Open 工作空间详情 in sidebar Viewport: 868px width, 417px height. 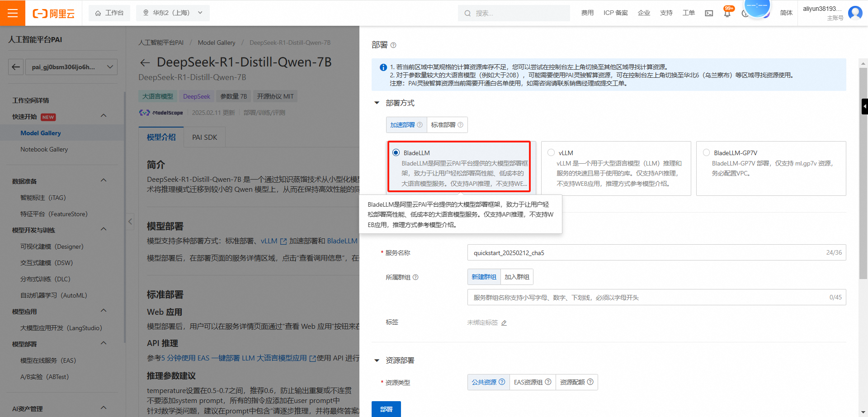[x=31, y=100]
